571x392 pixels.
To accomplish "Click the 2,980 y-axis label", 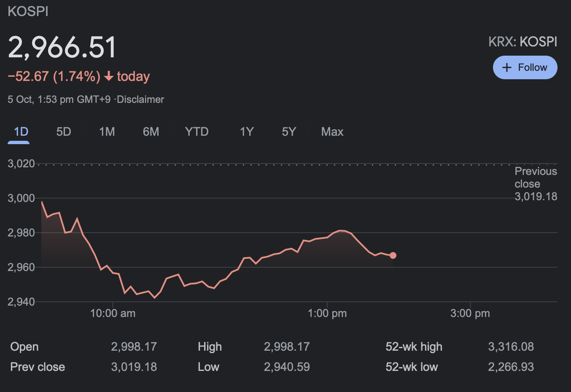I will [x=21, y=233].
